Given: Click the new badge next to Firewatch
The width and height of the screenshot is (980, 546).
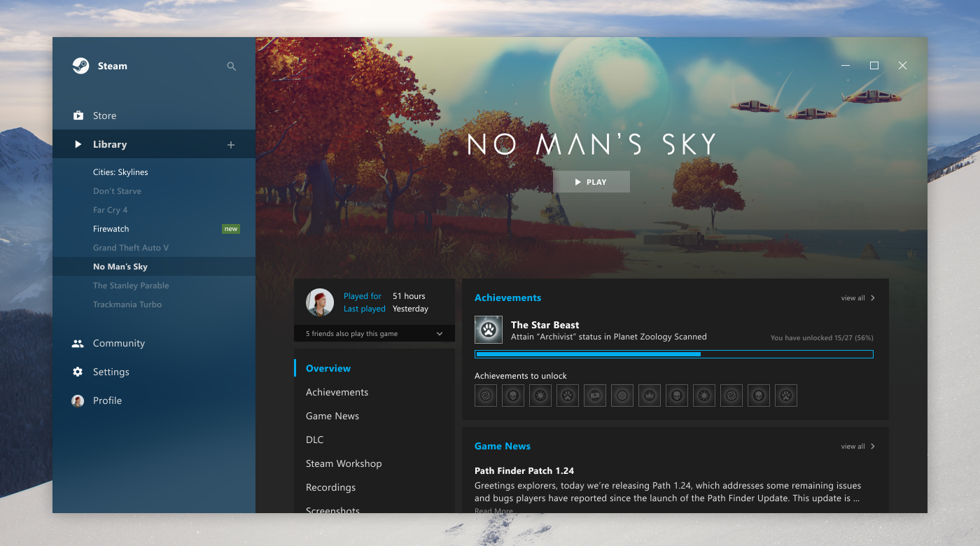Looking at the screenshot, I should coord(231,229).
